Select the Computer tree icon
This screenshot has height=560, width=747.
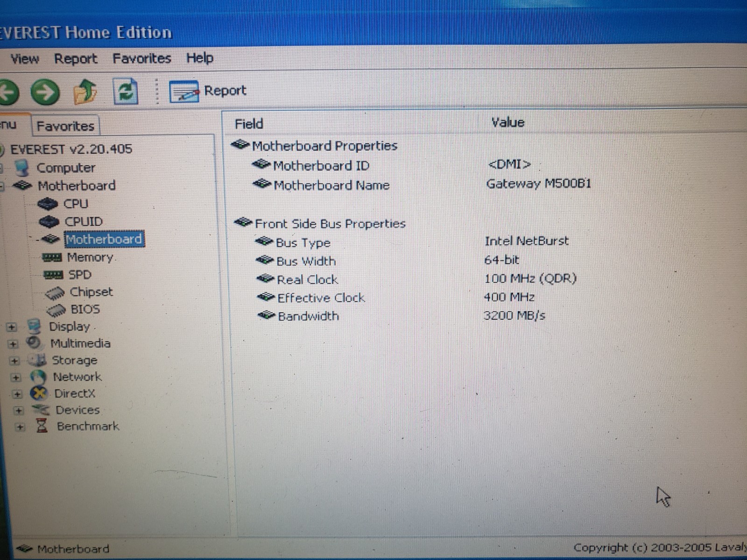(21, 168)
